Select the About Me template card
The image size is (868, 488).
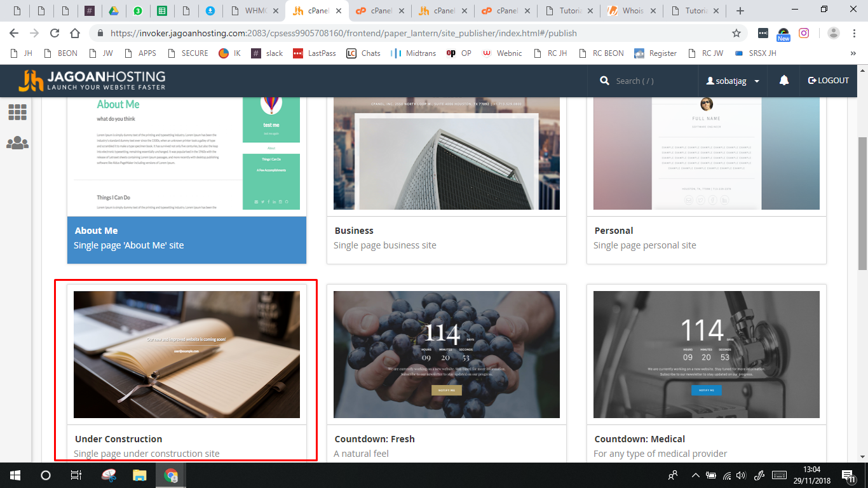point(187,240)
